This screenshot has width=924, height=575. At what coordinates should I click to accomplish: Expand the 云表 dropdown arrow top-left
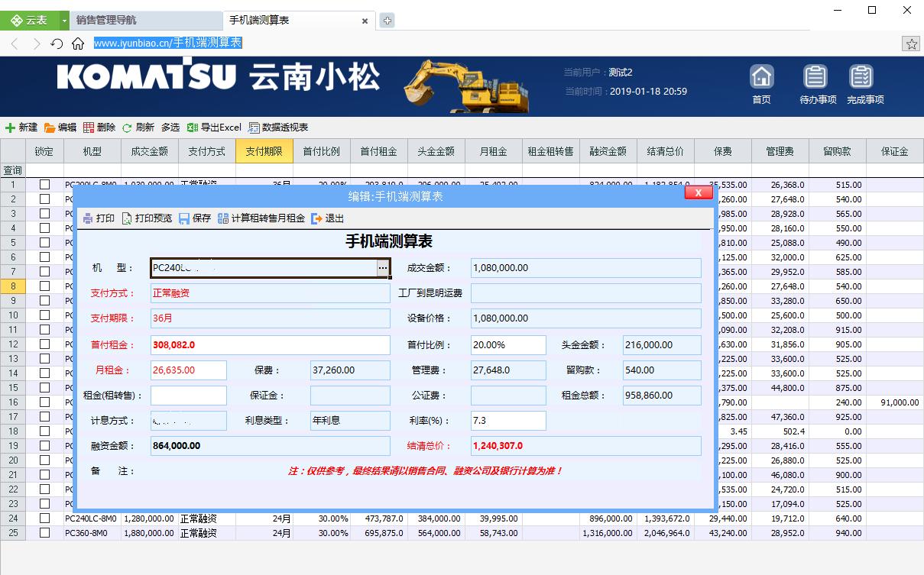[x=64, y=20]
